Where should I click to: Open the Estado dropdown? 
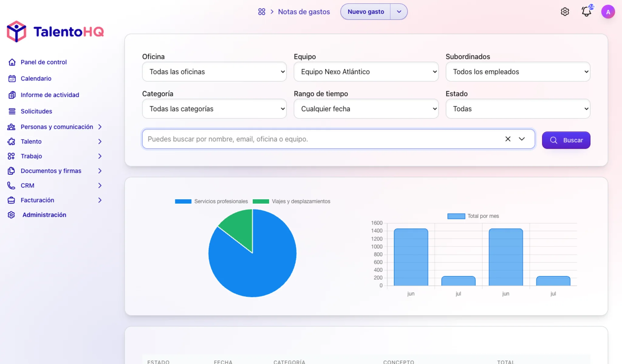[x=518, y=109]
